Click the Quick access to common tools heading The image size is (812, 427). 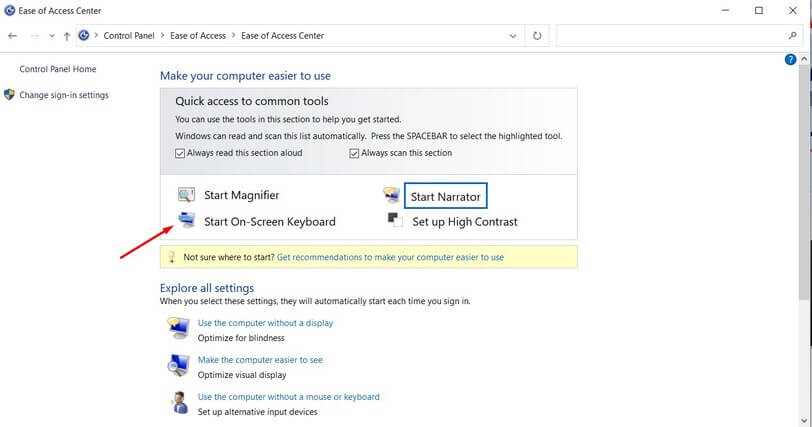pos(252,101)
